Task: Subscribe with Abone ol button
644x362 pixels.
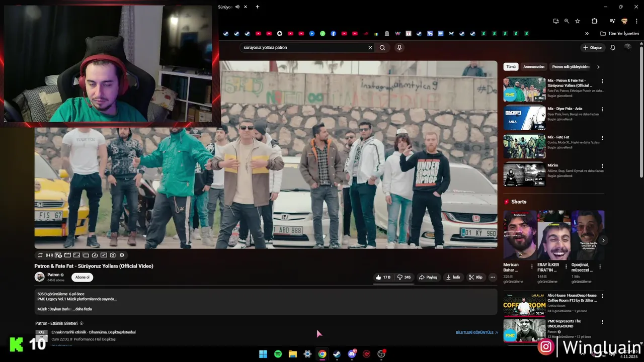Action: pyautogui.click(x=83, y=277)
